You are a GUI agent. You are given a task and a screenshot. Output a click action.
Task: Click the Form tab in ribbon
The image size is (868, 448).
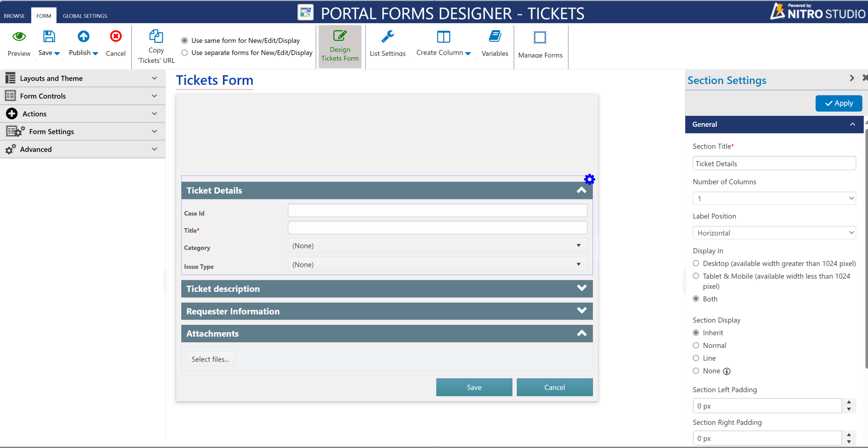tap(43, 15)
